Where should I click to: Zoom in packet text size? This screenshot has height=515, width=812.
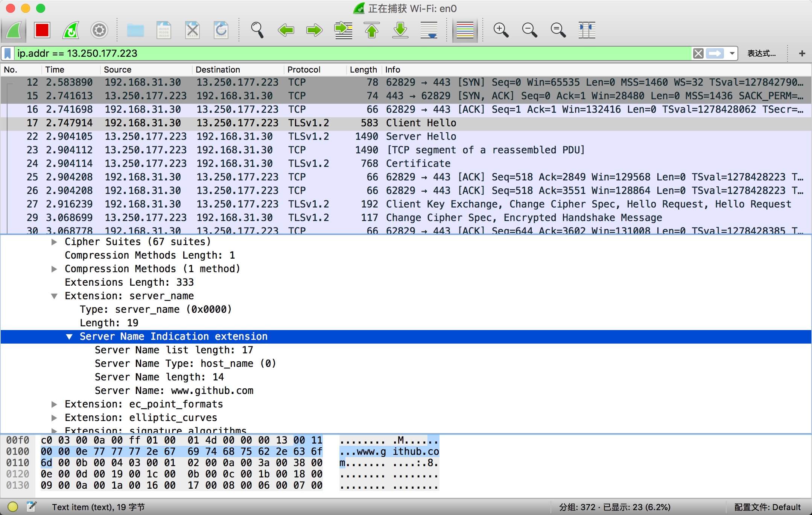pos(501,30)
